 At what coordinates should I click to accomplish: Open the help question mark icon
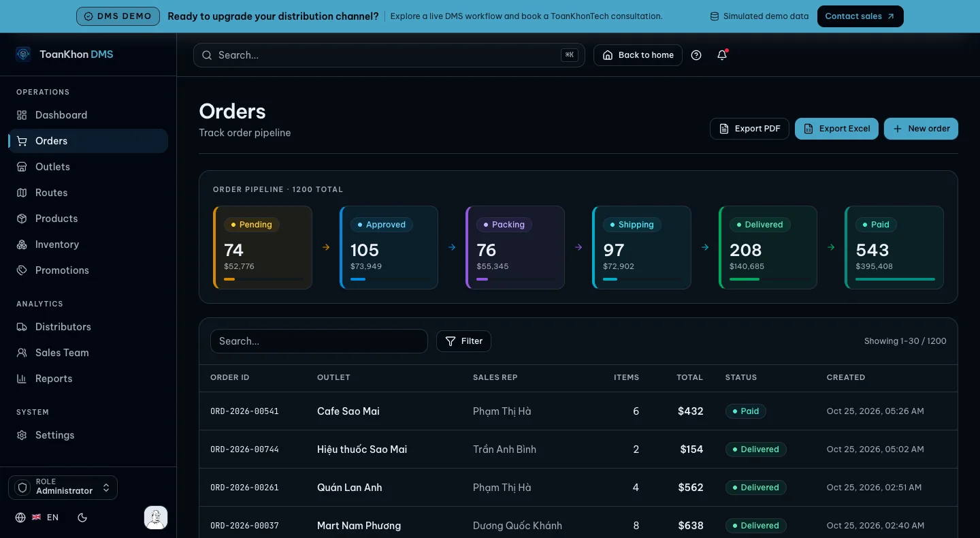point(696,55)
